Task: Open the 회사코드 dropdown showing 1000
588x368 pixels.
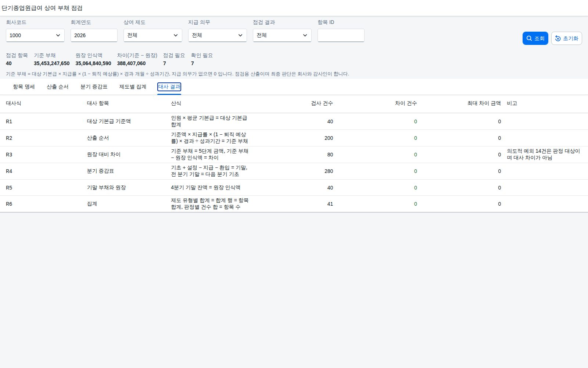Action: tap(35, 35)
